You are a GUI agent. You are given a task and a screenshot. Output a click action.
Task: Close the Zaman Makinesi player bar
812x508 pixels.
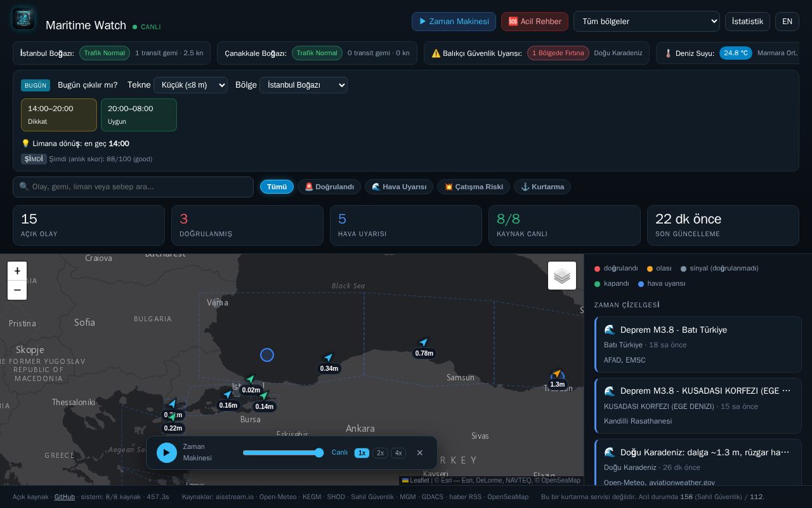pyautogui.click(x=419, y=453)
